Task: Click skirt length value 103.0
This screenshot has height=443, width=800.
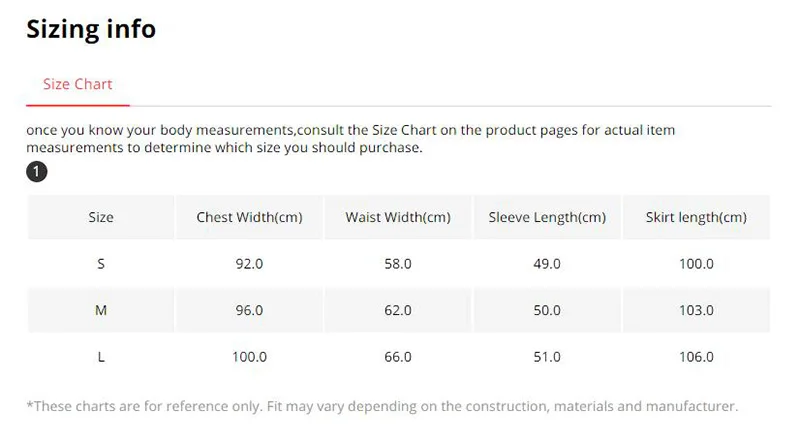Action: [696, 310]
